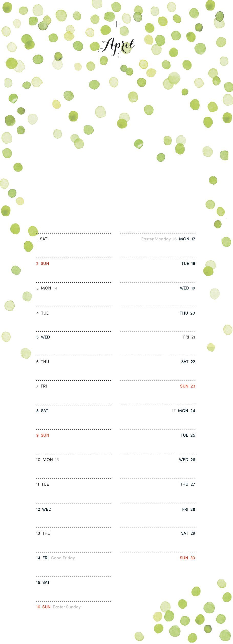Select the 1 SAT date entry
This screenshot has height=644, width=233.
(x=42, y=239)
